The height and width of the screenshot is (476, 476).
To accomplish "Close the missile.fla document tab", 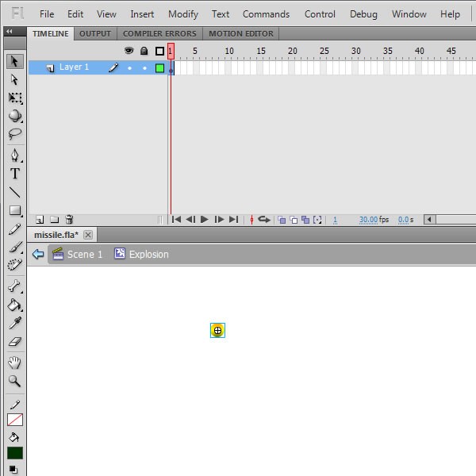I will 88,235.
